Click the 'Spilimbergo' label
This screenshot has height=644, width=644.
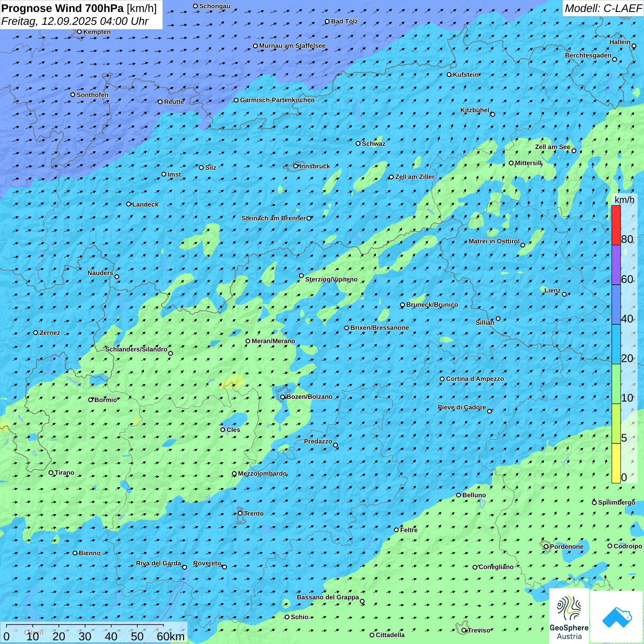[616, 502]
